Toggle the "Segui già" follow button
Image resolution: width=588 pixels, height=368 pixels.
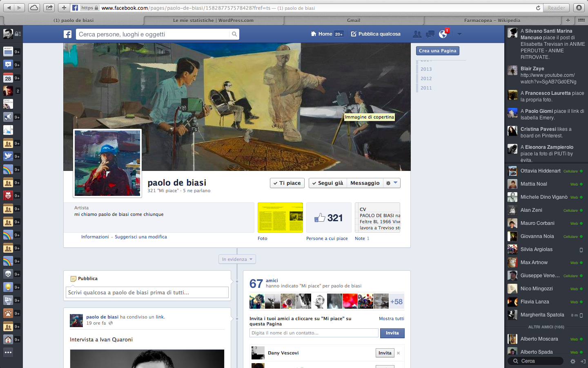[327, 183]
